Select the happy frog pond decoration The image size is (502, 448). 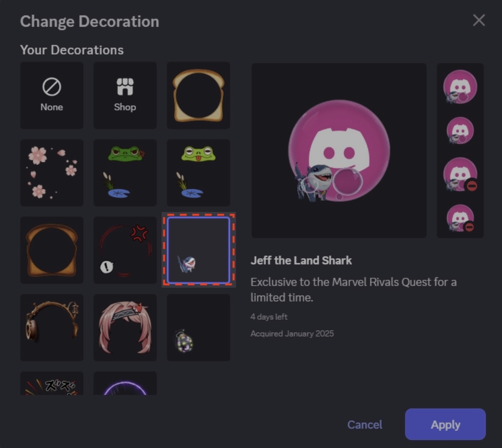click(198, 172)
